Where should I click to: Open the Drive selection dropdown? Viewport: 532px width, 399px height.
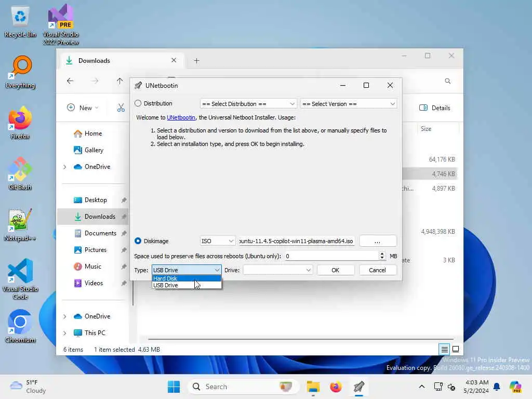click(x=277, y=270)
